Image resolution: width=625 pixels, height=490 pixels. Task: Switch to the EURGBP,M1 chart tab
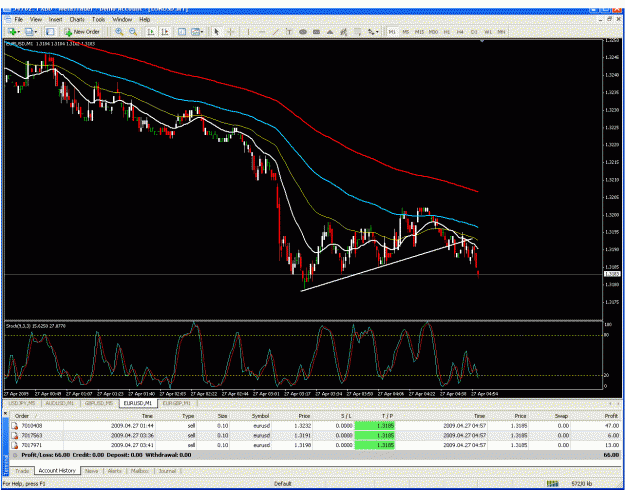point(177,403)
